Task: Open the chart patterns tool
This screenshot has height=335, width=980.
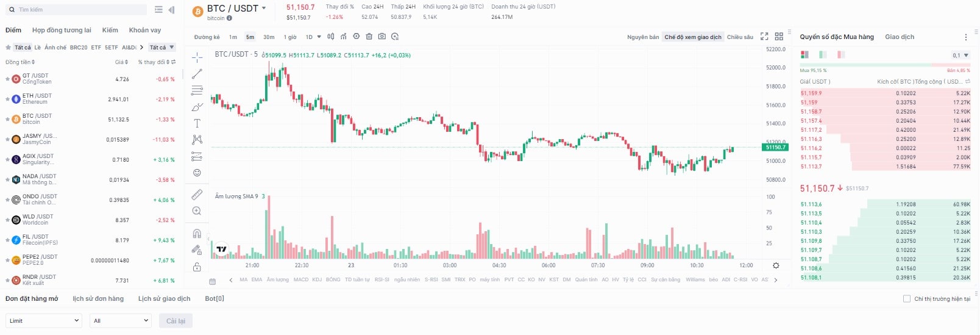Action: 197,140
